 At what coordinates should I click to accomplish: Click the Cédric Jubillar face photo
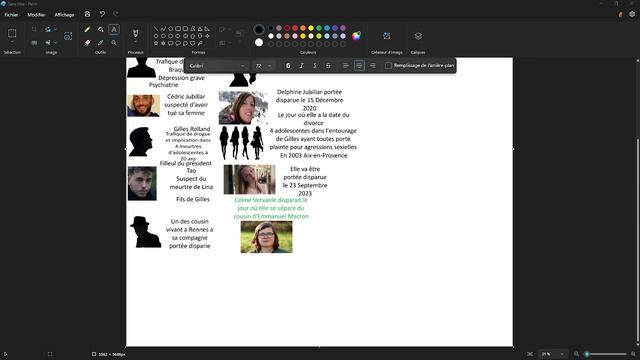pyautogui.click(x=143, y=106)
